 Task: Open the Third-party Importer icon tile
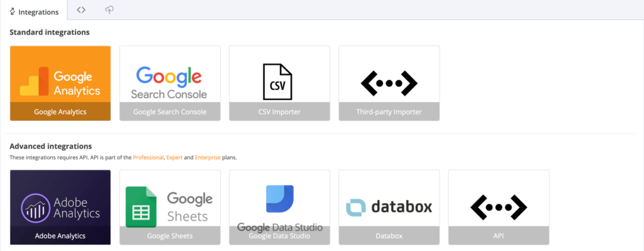coord(389,84)
